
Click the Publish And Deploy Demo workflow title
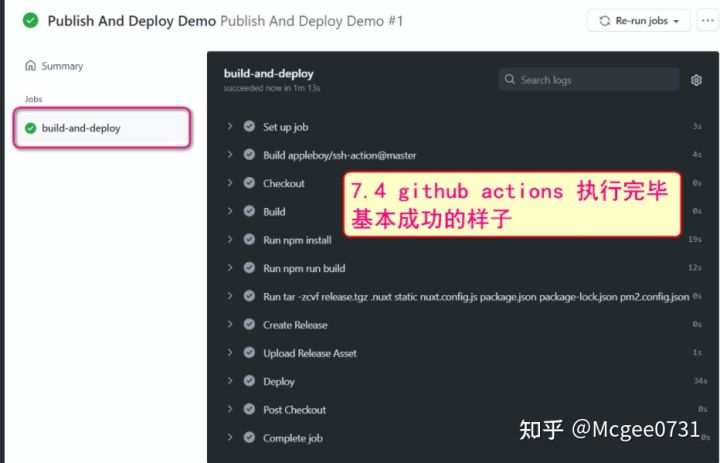coord(131,21)
